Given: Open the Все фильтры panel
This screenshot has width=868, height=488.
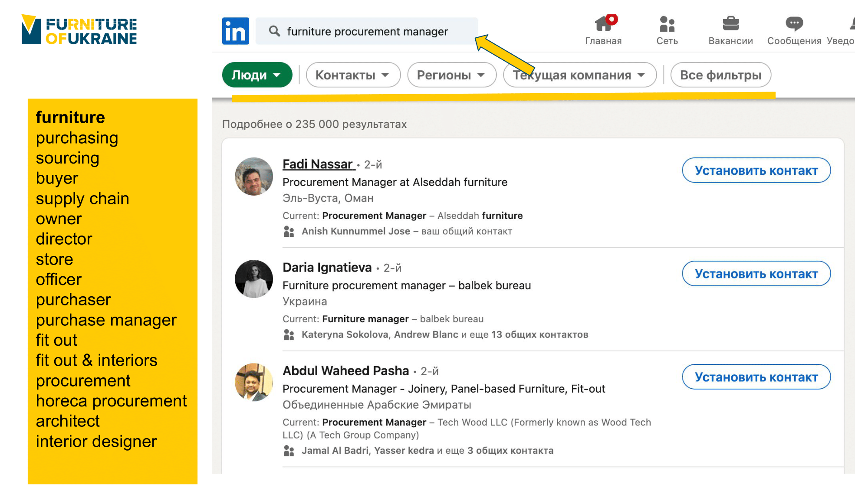Looking at the screenshot, I should pos(720,75).
